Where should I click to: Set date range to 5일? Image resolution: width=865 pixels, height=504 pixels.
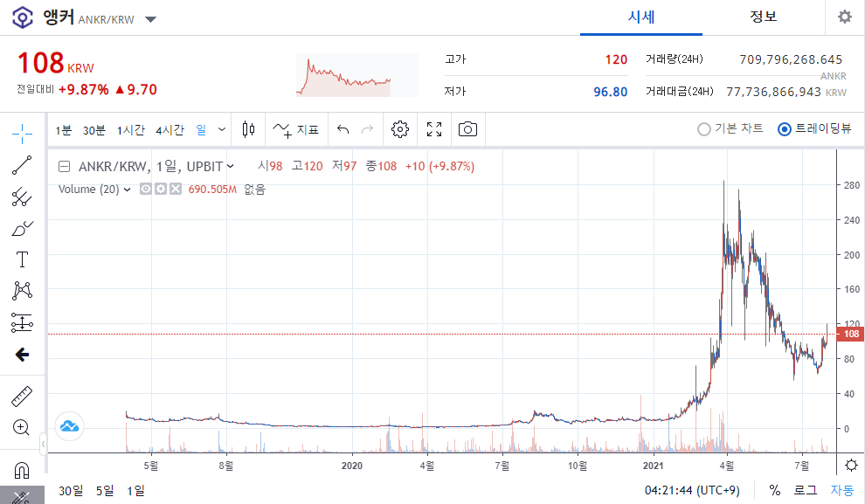[x=105, y=490]
